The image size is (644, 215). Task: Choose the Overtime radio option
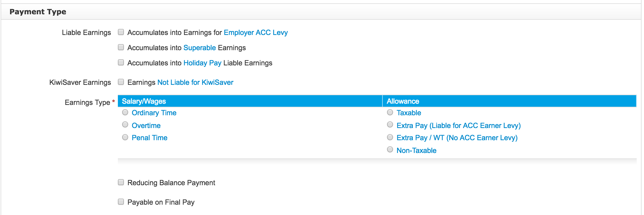coord(125,124)
